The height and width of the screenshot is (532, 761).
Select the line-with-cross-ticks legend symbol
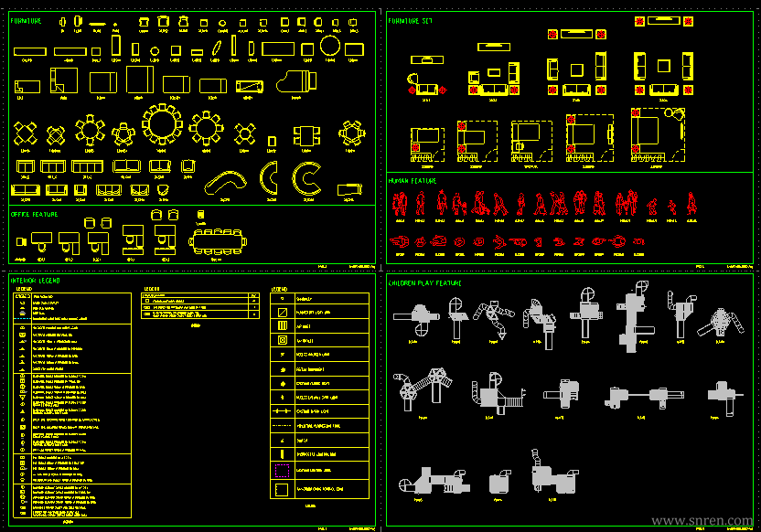(282, 411)
